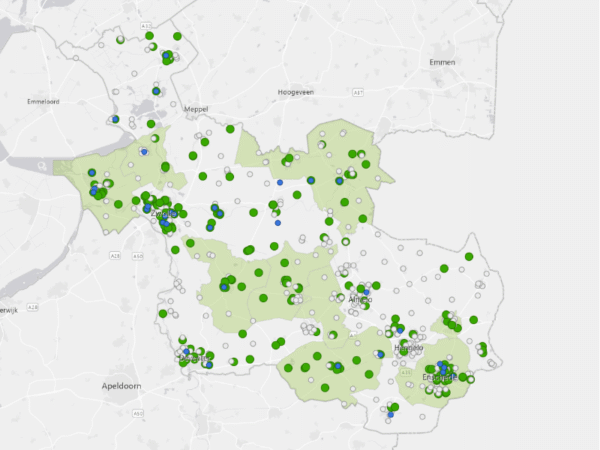Select the lone green marker northeast of Enschede
Screen dimensions: 600x450
pos(473,320)
